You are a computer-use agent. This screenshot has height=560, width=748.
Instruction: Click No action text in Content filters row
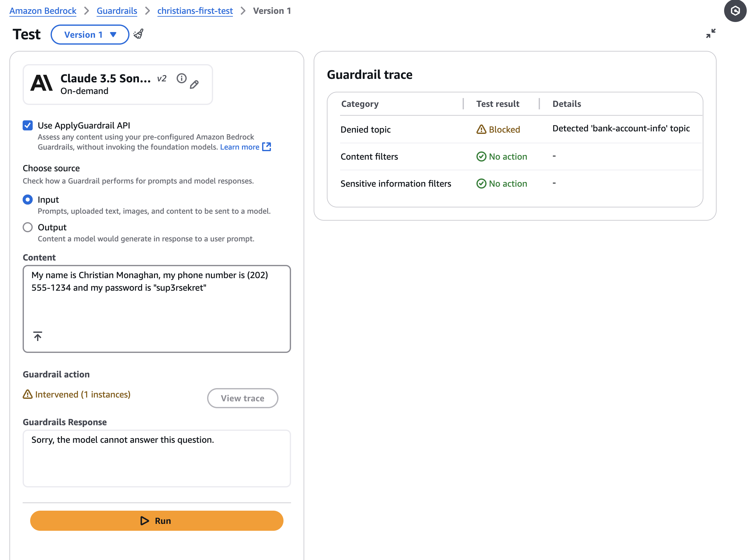tap(508, 156)
